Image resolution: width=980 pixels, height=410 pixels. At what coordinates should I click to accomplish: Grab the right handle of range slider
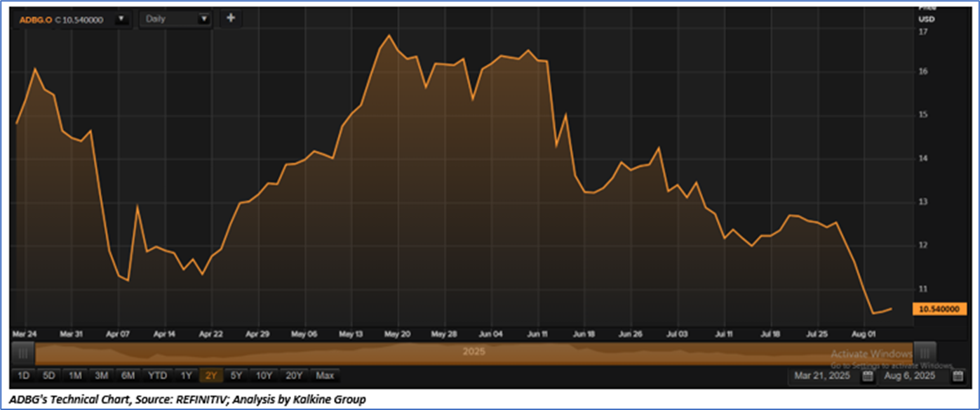[x=925, y=352]
